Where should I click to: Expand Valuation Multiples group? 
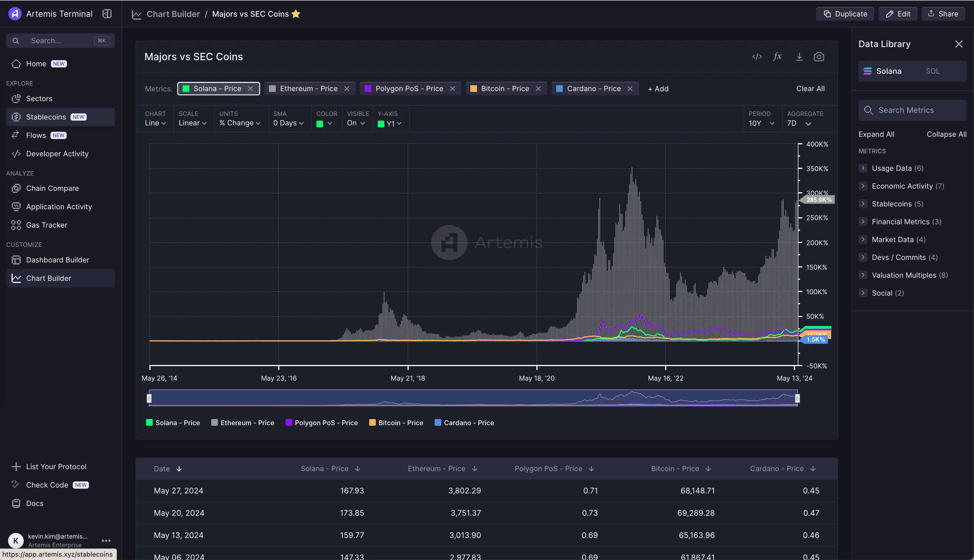[863, 275]
